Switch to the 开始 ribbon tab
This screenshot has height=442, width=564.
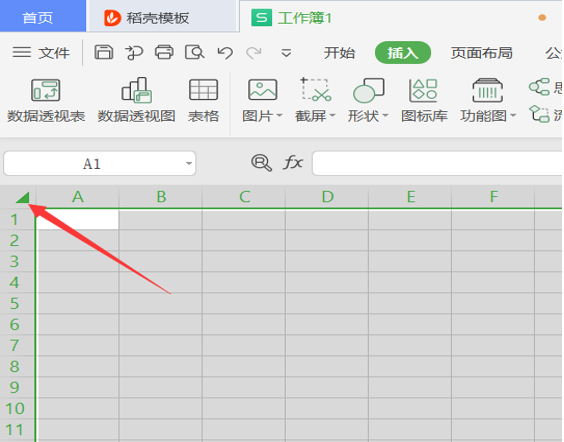339,53
